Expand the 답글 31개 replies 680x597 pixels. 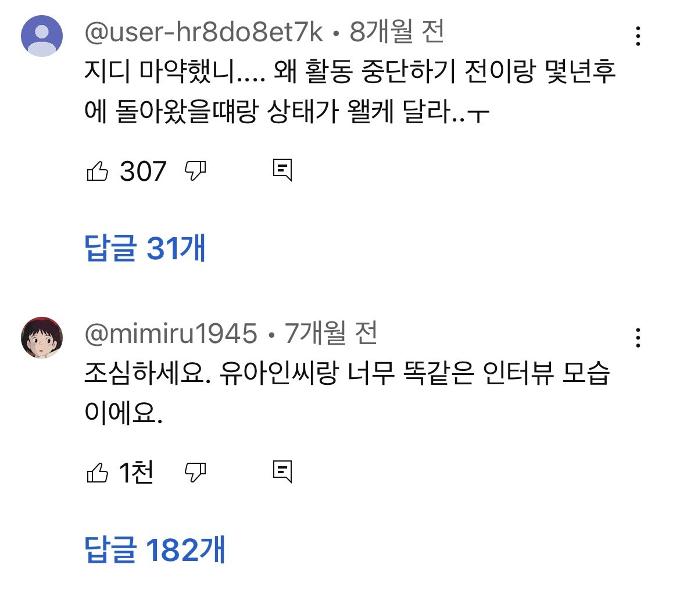146,248
